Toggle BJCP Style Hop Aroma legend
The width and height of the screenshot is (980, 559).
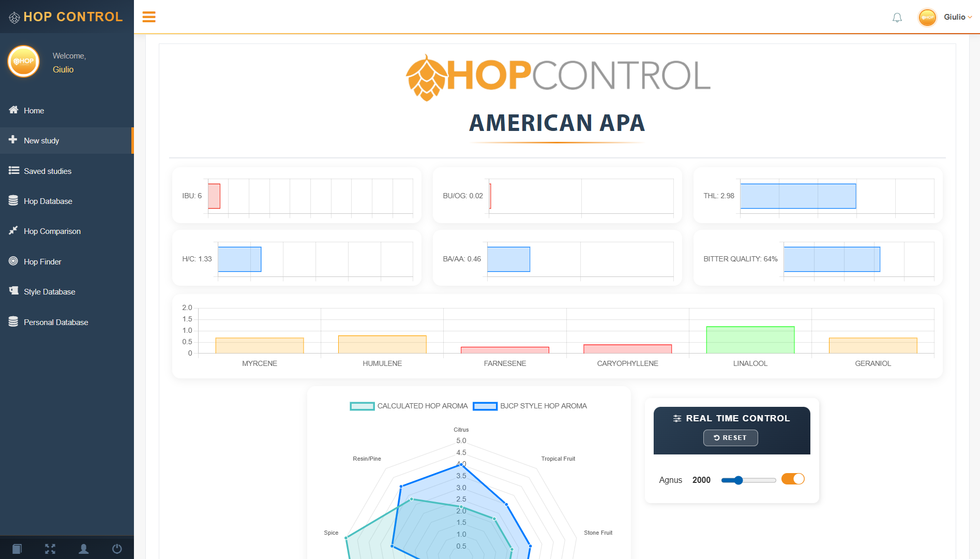530,406
